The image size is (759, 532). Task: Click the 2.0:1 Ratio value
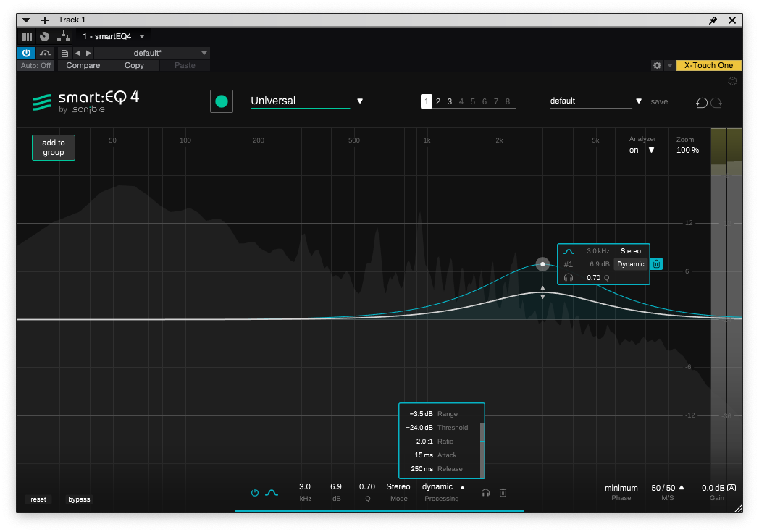pos(424,442)
